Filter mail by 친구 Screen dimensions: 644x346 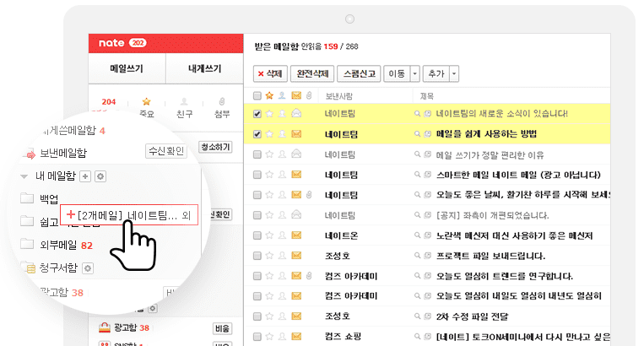click(184, 107)
